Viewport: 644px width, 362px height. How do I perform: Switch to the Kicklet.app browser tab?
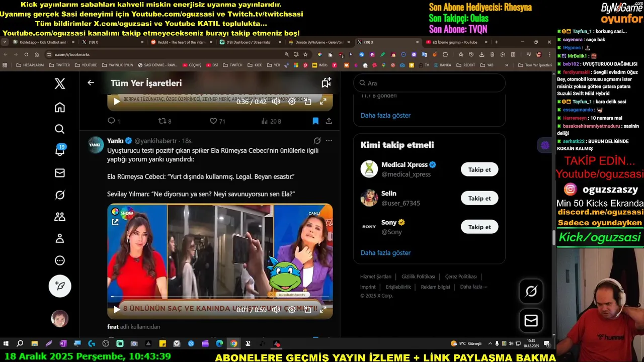(x=44, y=42)
